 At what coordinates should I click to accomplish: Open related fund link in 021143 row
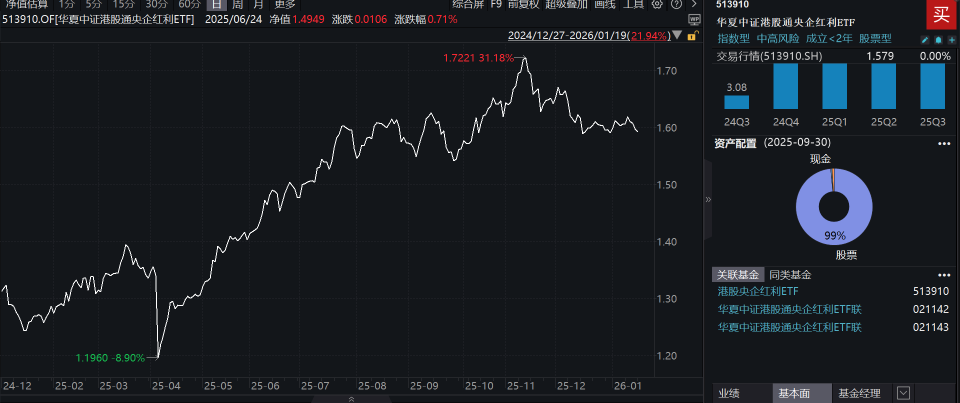[x=789, y=327]
